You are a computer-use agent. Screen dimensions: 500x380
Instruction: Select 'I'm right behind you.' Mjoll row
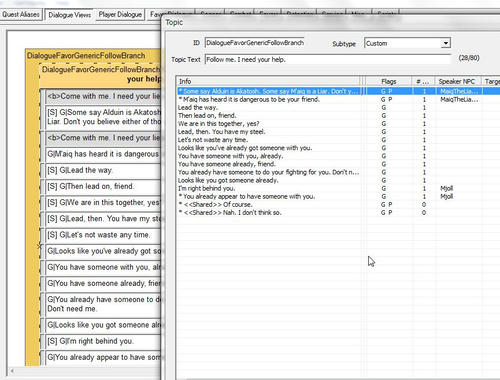click(338, 188)
